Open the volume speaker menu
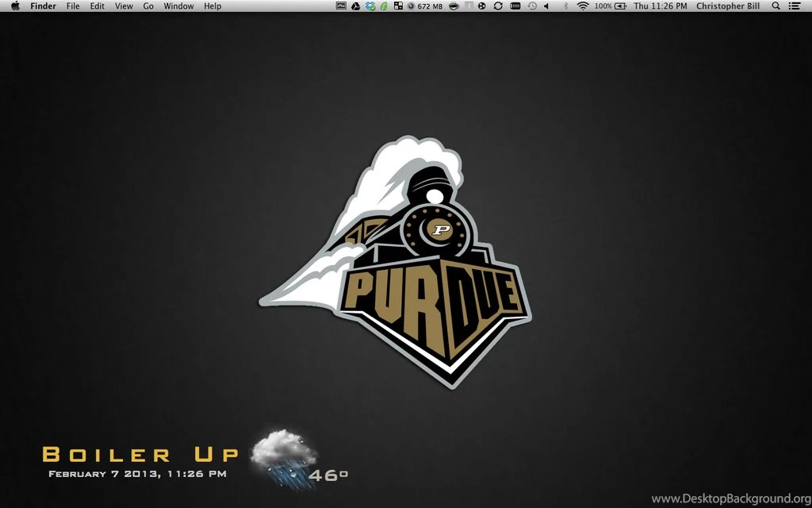 [x=546, y=6]
